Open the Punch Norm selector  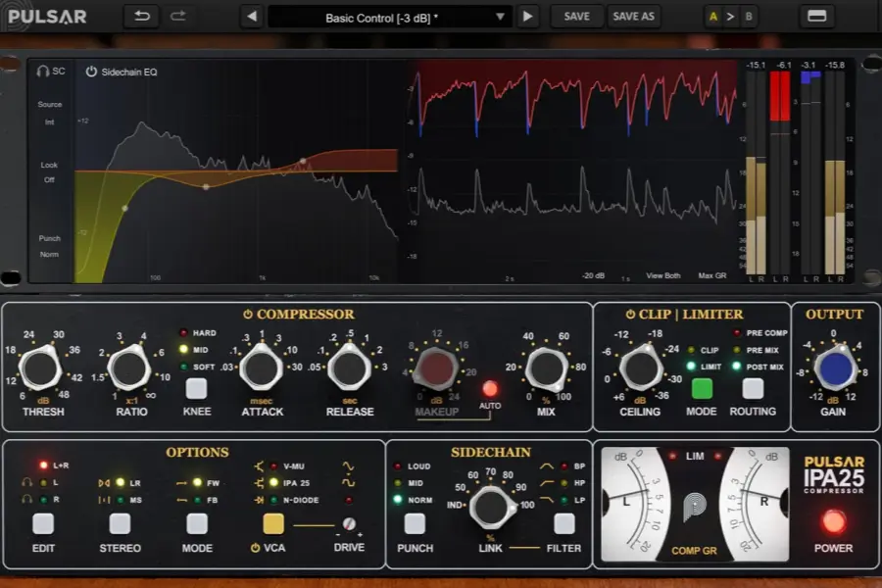coord(50,246)
